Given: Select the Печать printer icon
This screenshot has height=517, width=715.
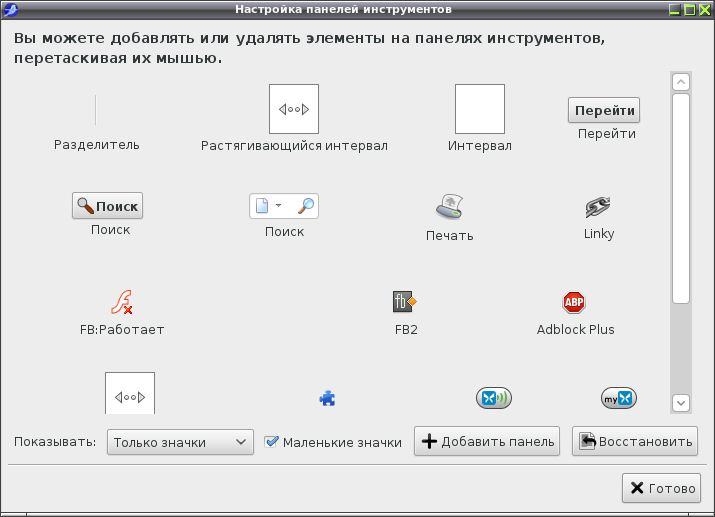Looking at the screenshot, I should [x=450, y=206].
